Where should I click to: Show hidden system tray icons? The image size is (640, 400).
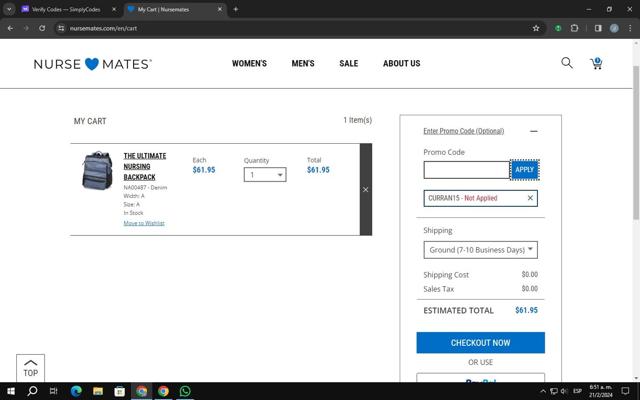[x=543, y=391]
